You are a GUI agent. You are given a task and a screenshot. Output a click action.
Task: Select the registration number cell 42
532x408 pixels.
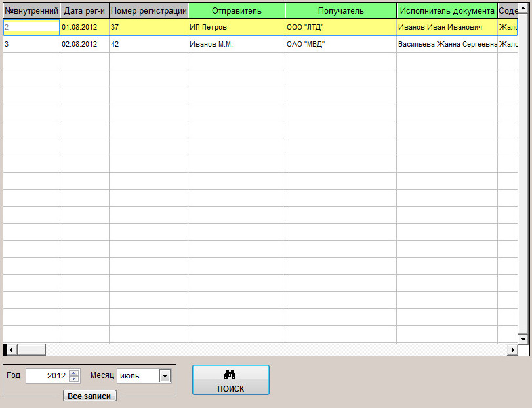[149, 44]
